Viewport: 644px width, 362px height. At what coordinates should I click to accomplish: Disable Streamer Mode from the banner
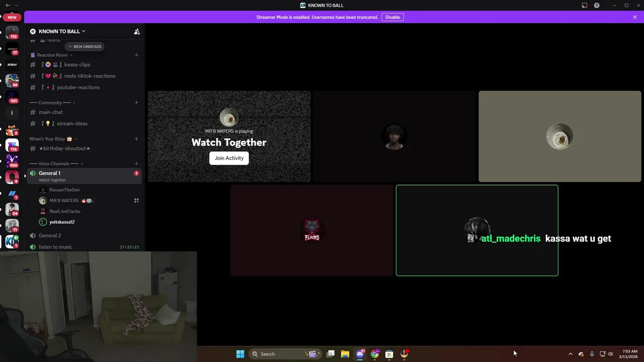392,17
